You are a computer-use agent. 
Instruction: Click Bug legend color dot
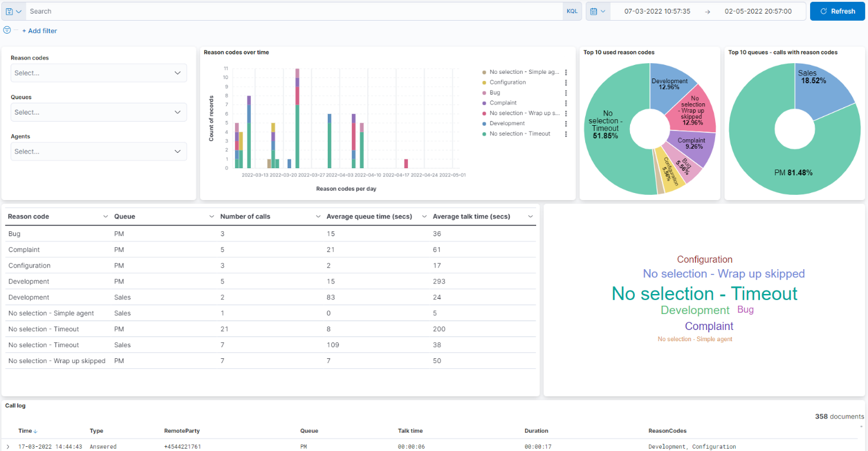click(x=484, y=93)
